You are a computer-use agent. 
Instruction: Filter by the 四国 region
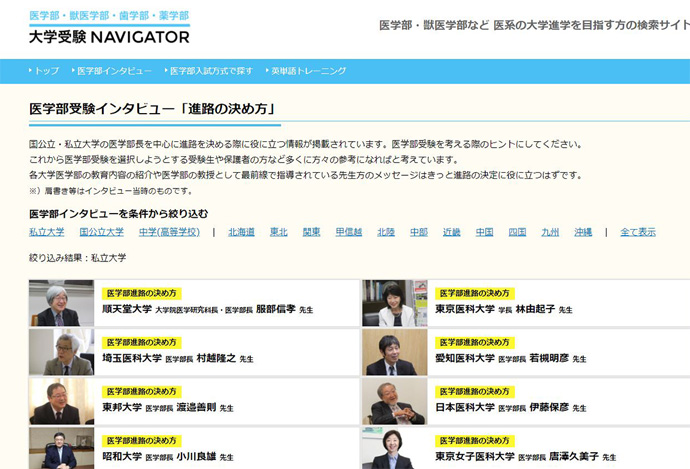click(517, 232)
